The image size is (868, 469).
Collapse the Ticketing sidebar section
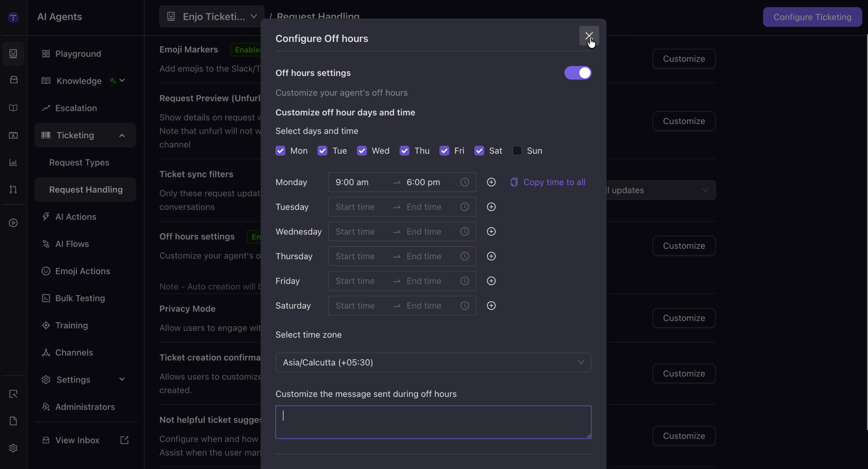pos(85,135)
